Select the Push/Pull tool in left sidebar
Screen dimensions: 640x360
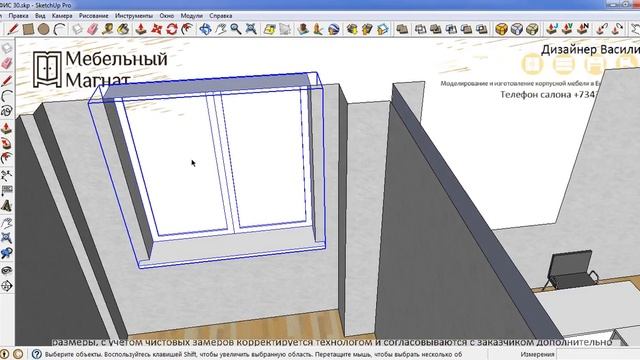[7, 128]
